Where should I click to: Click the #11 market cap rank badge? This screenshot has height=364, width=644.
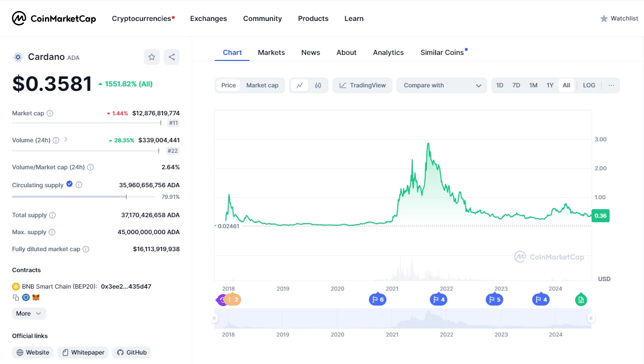pyautogui.click(x=173, y=123)
